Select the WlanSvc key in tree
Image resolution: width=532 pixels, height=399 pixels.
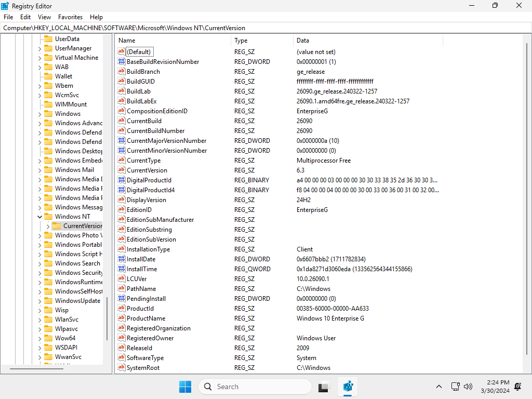pos(66,320)
